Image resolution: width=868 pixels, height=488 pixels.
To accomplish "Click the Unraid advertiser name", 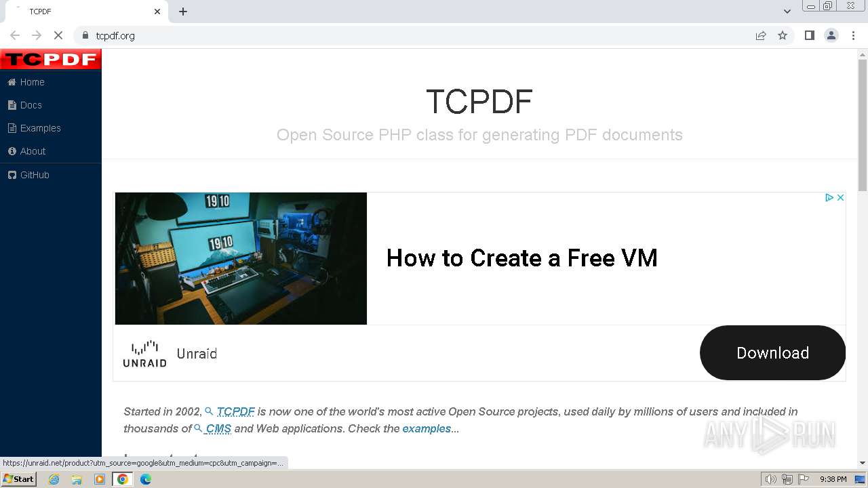I will (x=197, y=354).
